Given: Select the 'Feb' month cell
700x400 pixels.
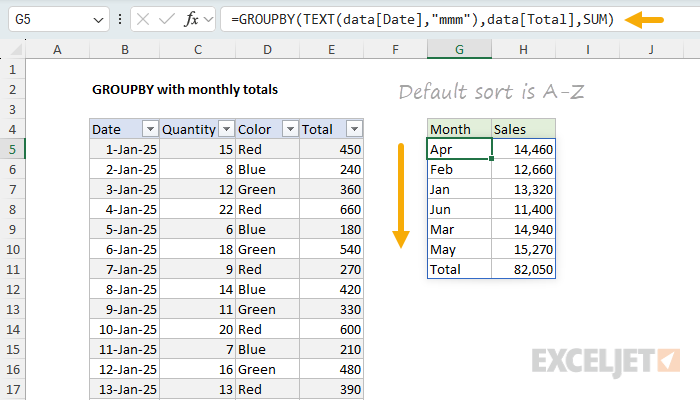Looking at the screenshot, I should (x=459, y=169).
